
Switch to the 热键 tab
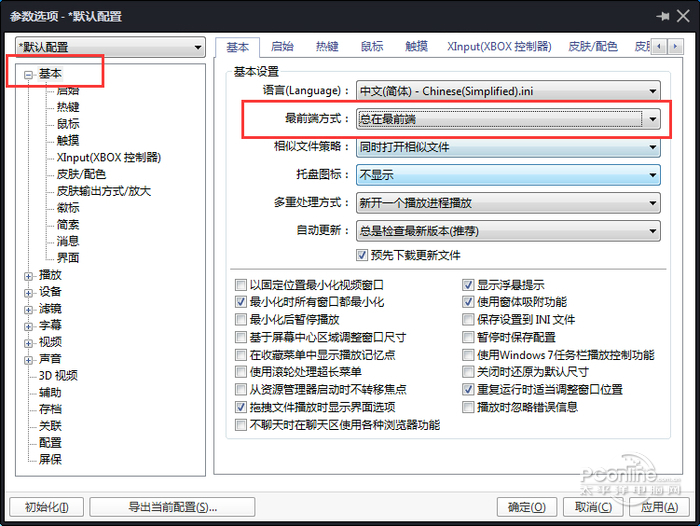pos(327,46)
